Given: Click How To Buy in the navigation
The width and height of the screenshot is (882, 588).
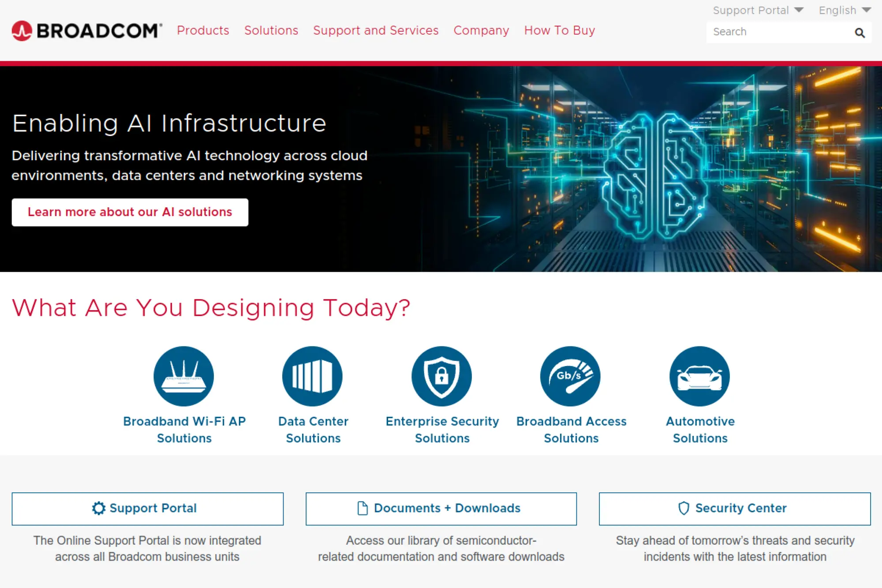Looking at the screenshot, I should point(559,30).
